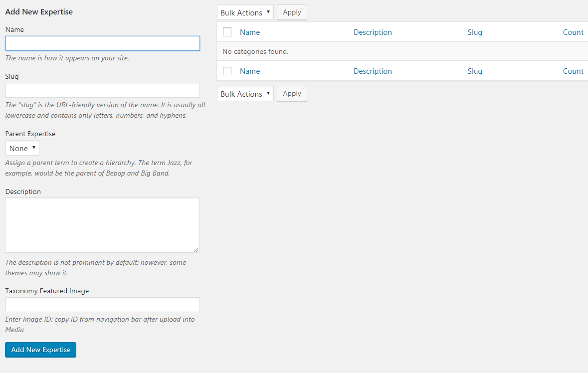Click the Name link in the table footer
588x373 pixels.
click(250, 71)
